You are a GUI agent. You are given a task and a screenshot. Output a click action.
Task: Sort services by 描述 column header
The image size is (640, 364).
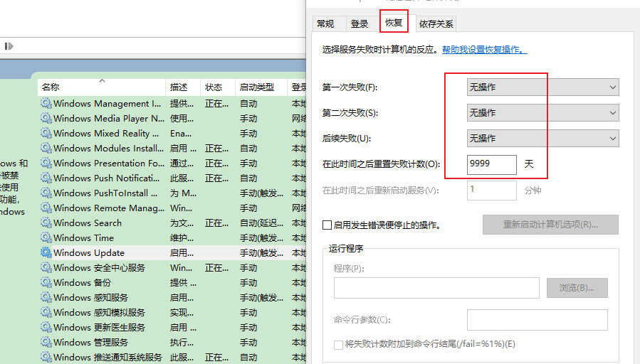click(183, 87)
